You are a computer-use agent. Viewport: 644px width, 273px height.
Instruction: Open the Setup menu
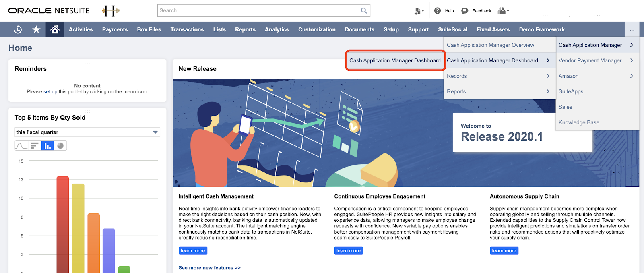point(391,29)
